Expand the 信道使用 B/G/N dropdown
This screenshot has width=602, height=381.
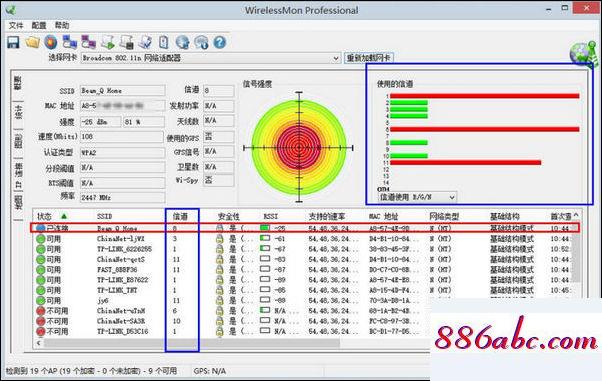point(452,197)
